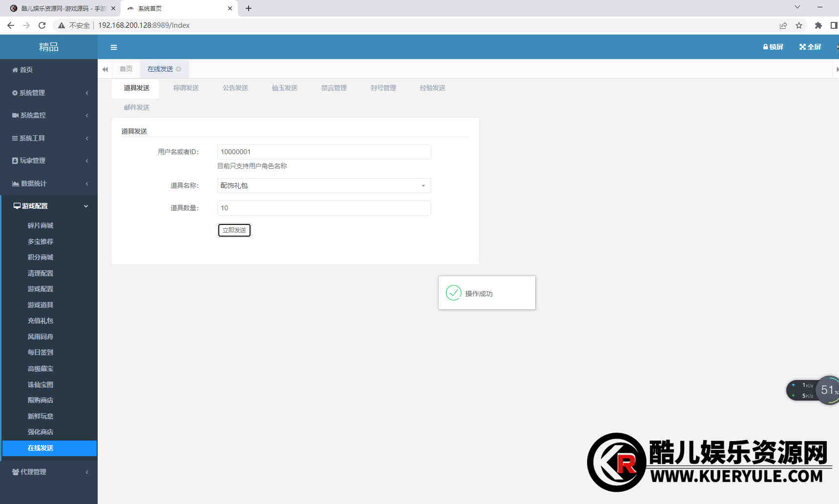Close the 在线发送 page tab
Image resolution: width=839 pixels, height=504 pixels.
click(x=179, y=69)
